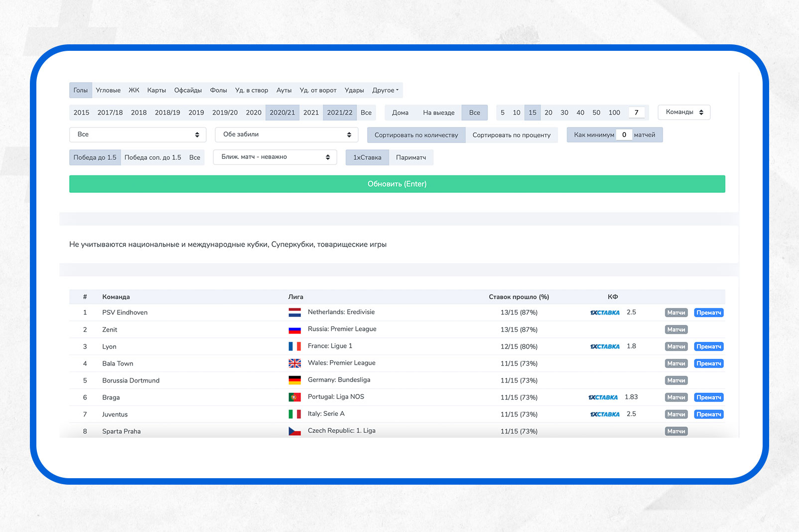
Task: Toggle the 2021/22 season filter
Action: tap(339, 113)
